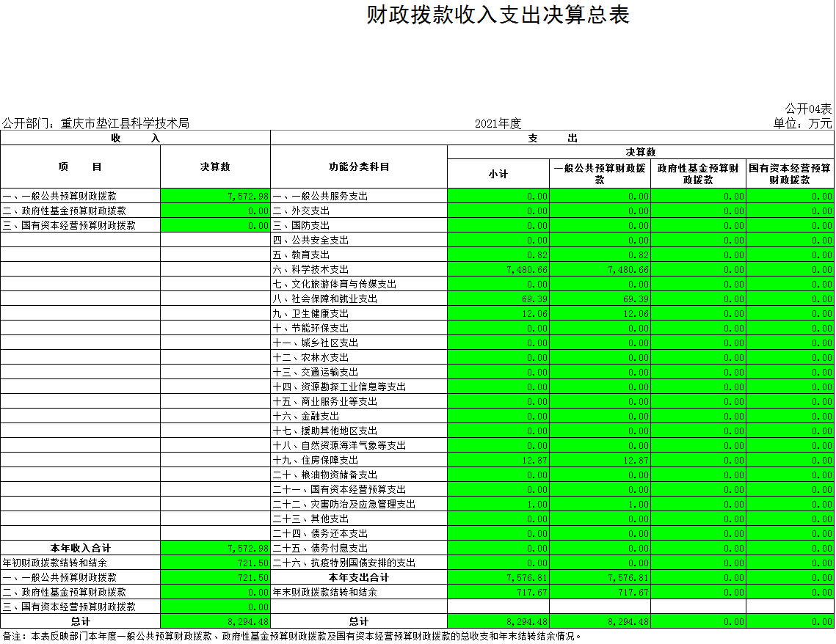Click the 12.06 小计 cell for 卫生健康支出

(498, 313)
